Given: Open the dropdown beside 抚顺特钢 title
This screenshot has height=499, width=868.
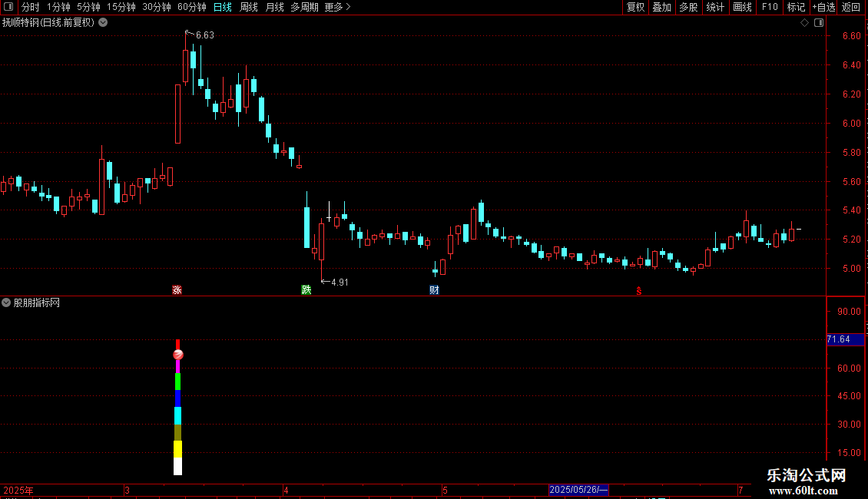Looking at the screenshot, I should pos(103,23).
